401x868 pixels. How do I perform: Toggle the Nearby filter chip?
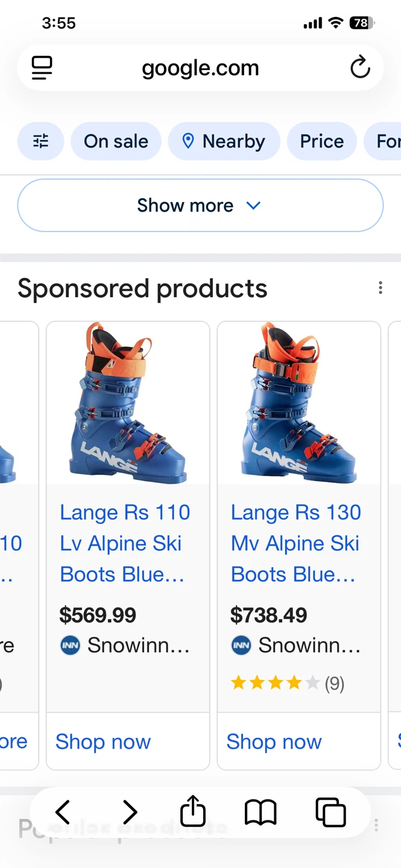click(224, 141)
